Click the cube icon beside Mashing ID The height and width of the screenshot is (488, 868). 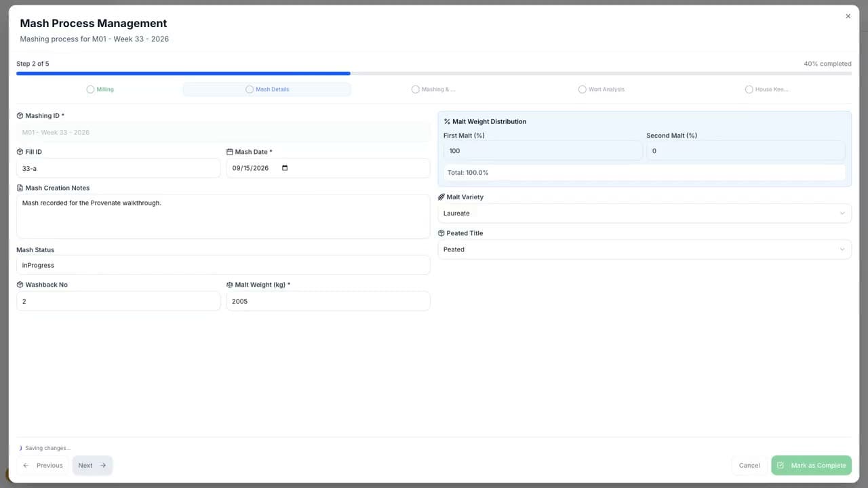coord(20,116)
